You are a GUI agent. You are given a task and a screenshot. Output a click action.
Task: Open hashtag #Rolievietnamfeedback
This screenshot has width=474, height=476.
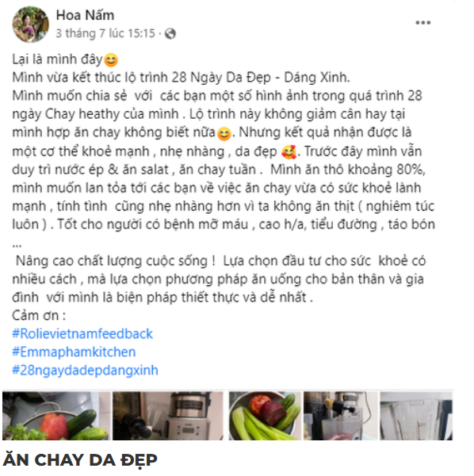[82, 333]
